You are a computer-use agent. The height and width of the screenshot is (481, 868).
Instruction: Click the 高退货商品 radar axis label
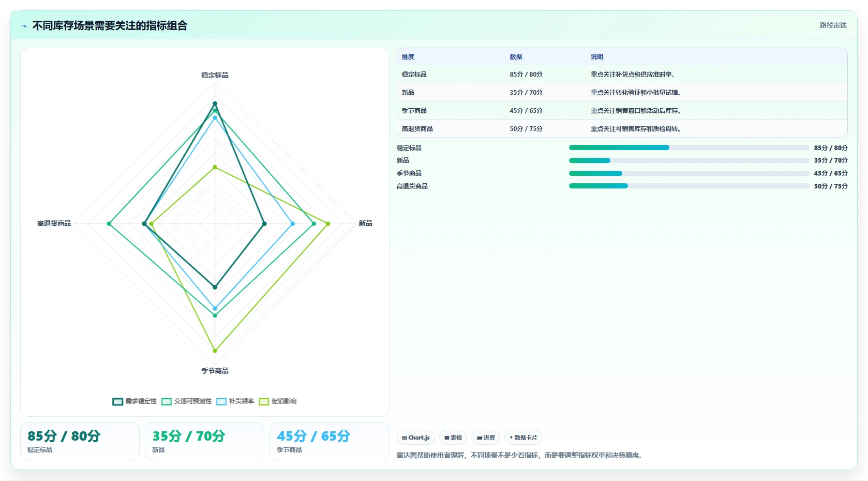[x=54, y=223]
